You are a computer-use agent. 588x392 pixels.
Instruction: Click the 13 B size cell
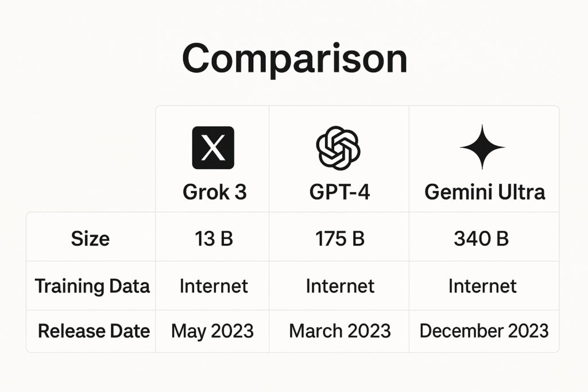(213, 239)
